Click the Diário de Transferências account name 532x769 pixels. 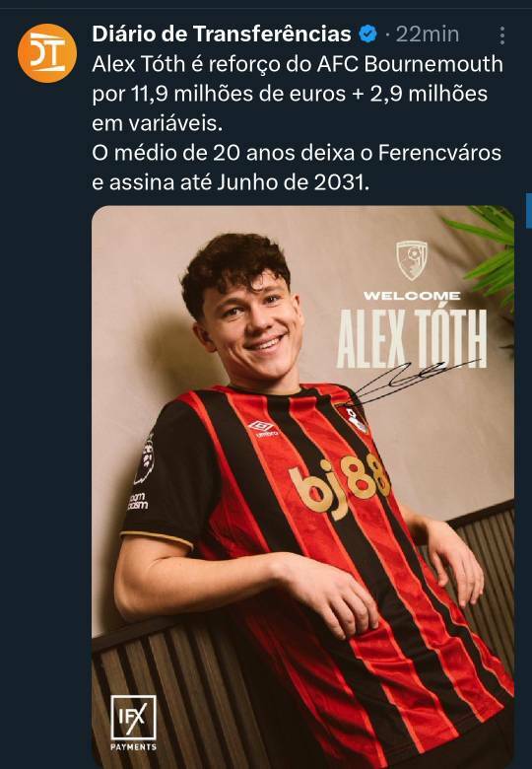[222, 34]
